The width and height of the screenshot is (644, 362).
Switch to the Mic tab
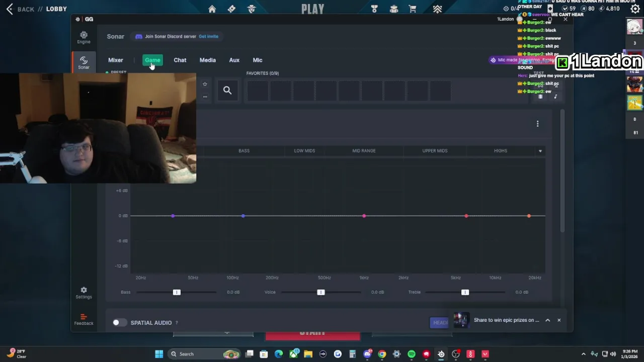[257, 60]
